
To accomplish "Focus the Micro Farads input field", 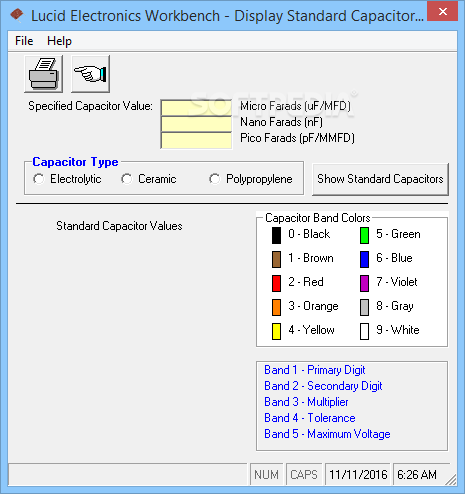I will [196, 108].
